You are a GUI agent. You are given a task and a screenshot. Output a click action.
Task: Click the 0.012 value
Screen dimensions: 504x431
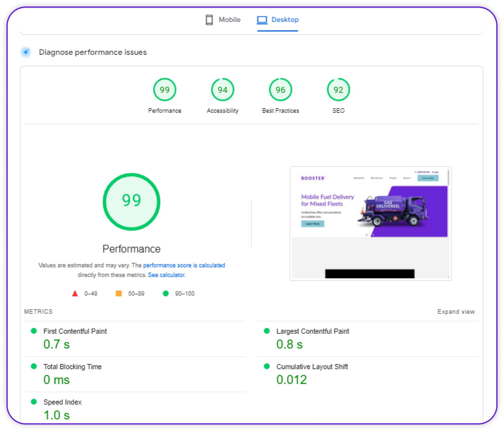coord(291,380)
